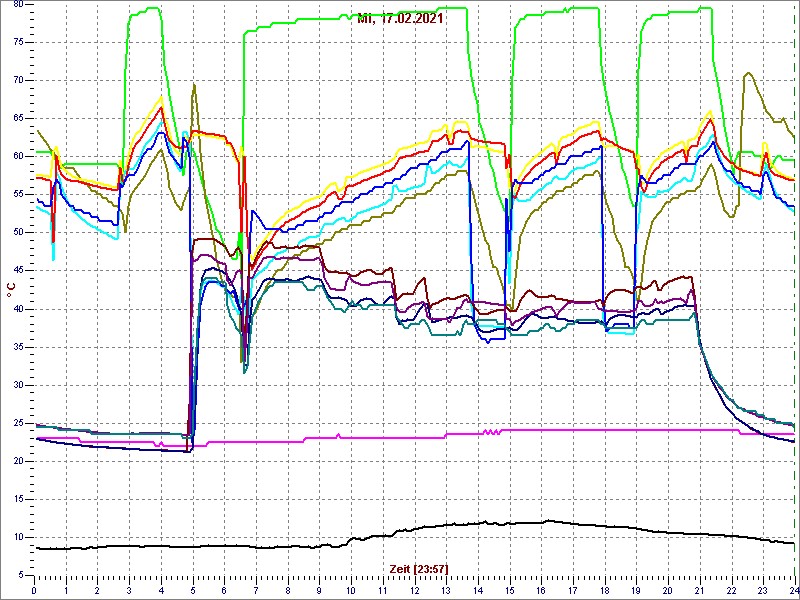Click hour 6 on the time axis
Screen dimensions: 800x600
tap(224, 590)
